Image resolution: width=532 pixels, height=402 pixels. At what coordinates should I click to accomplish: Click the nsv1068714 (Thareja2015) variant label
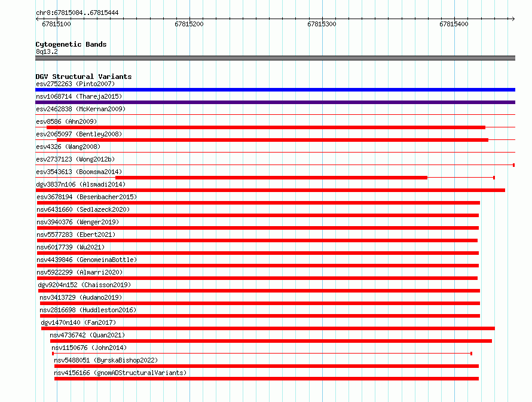[x=79, y=96]
